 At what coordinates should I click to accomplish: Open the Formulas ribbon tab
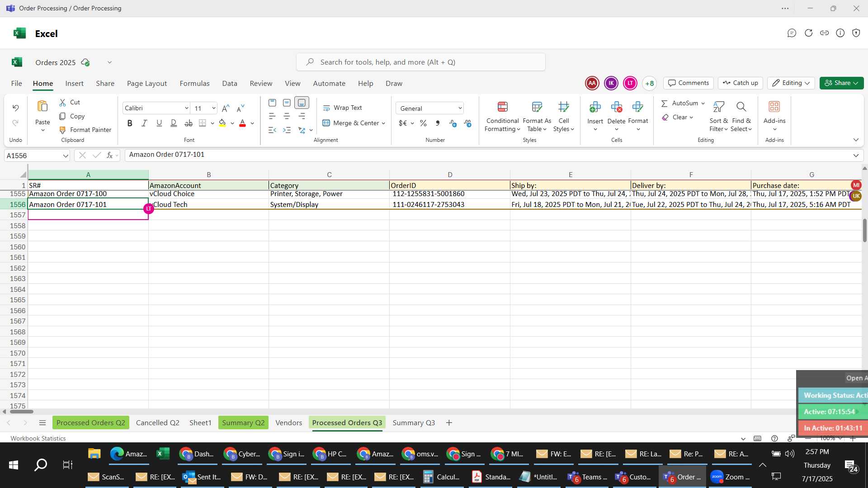(194, 83)
